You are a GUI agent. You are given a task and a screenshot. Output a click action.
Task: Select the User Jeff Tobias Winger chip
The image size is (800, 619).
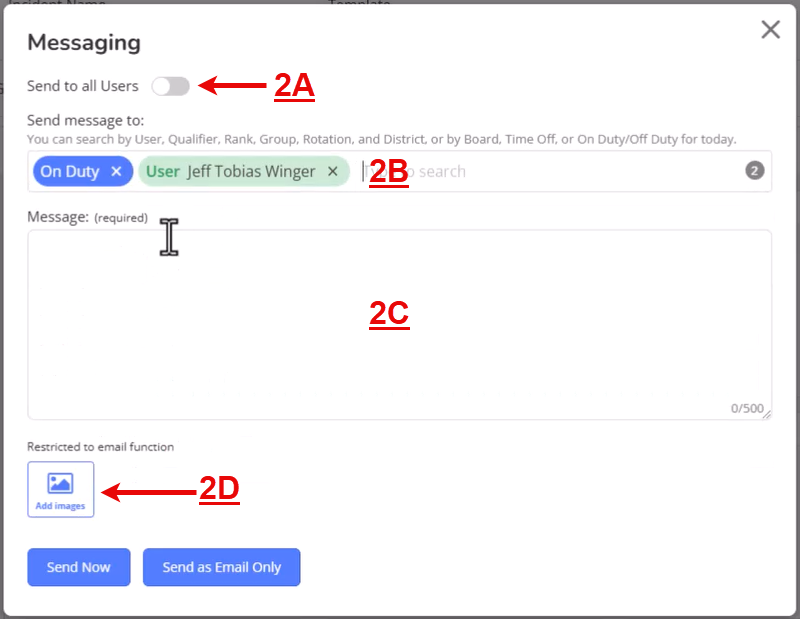(244, 171)
